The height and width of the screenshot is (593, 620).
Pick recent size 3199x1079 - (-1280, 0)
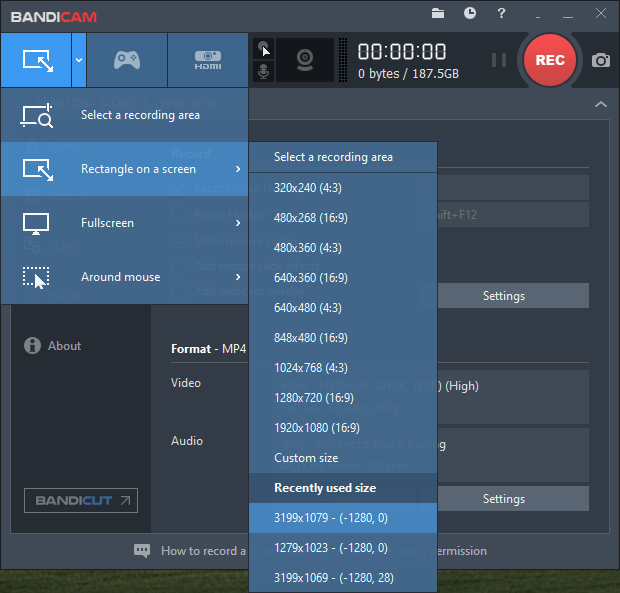[x=343, y=518]
